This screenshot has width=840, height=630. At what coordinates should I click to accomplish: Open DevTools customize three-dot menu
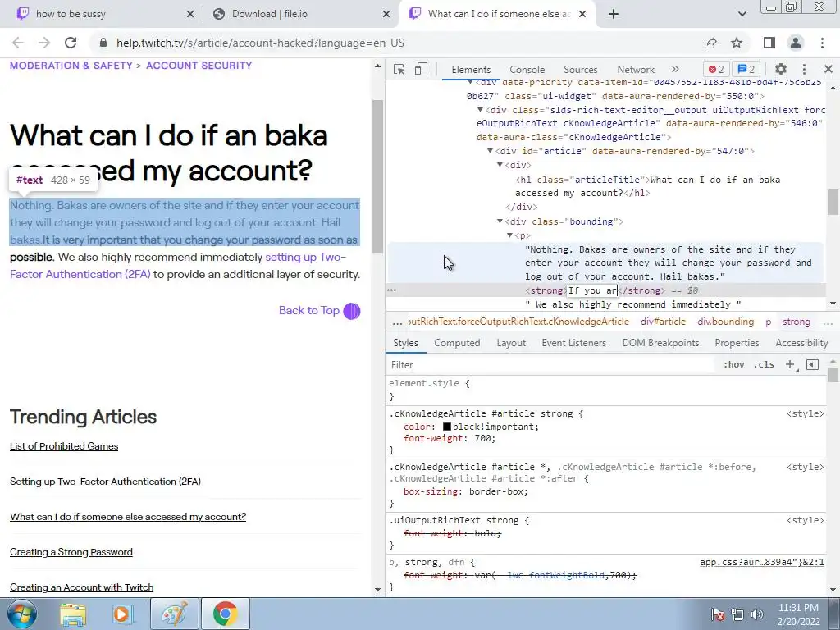[x=804, y=69]
